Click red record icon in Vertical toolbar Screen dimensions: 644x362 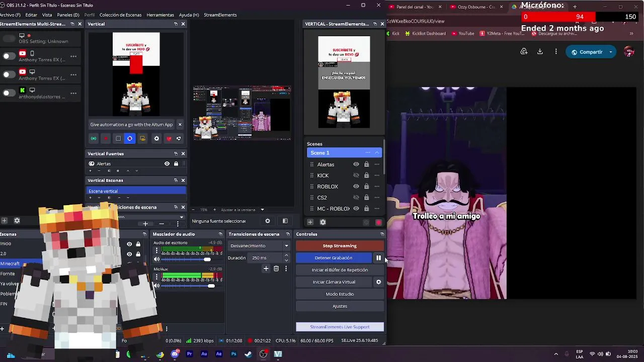[x=106, y=139]
